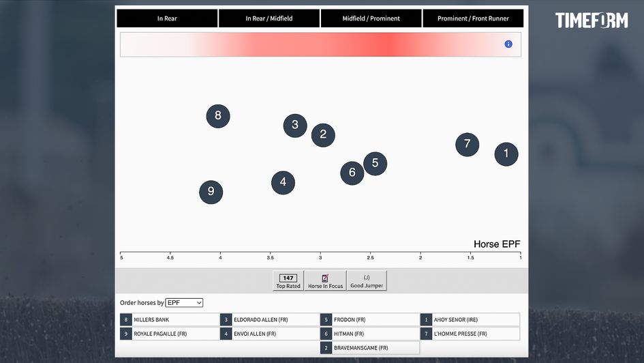Switch to the In Rear tab
The height and width of the screenshot is (363, 644).
pyautogui.click(x=167, y=18)
